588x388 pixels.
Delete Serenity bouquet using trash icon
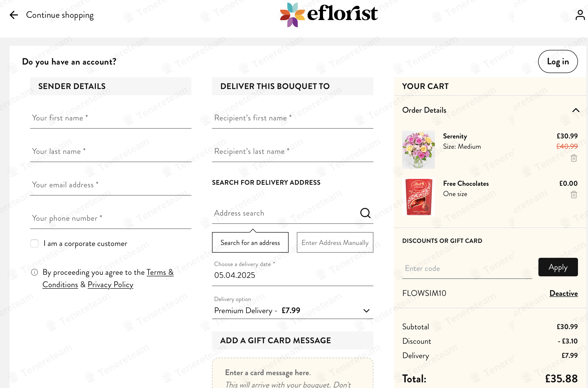tap(574, 158)
